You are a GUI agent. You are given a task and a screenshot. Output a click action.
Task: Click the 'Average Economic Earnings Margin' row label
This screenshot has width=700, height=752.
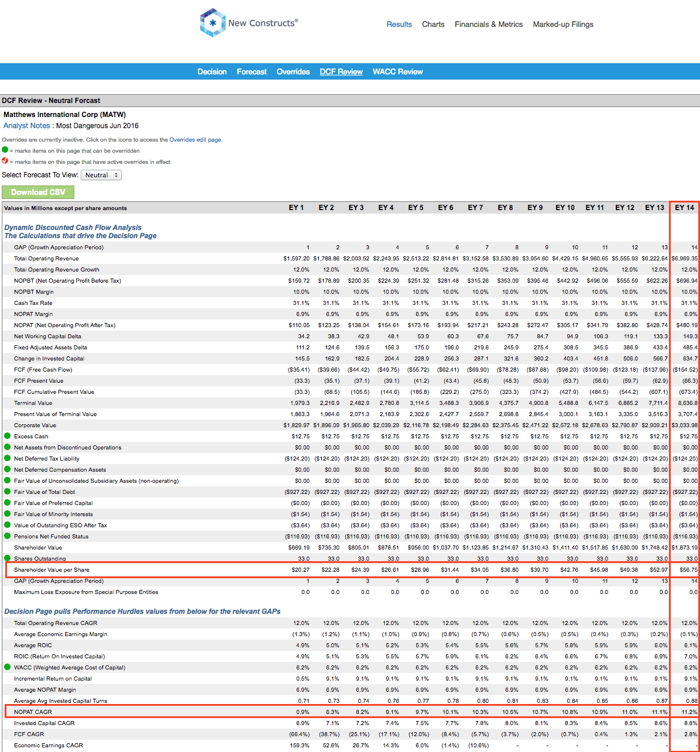pyautogui.click(x=61, y=634)
